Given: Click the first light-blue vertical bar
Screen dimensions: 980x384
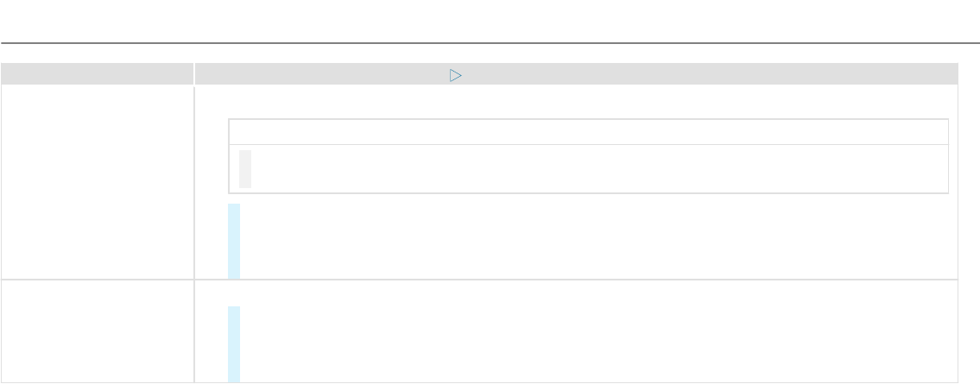Looking at the screenshot, I should click(234, 241).
